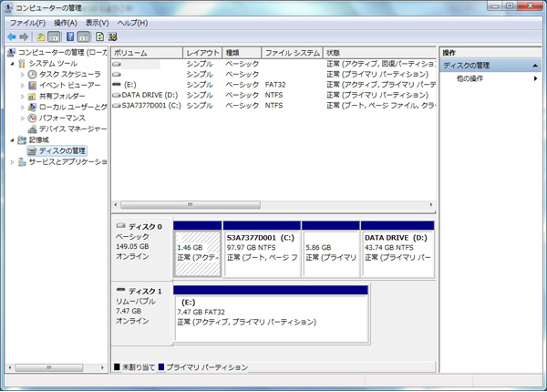Open the 表示(V) menu
The width and height of the screenshot is (547, 392).
point(98,22)
